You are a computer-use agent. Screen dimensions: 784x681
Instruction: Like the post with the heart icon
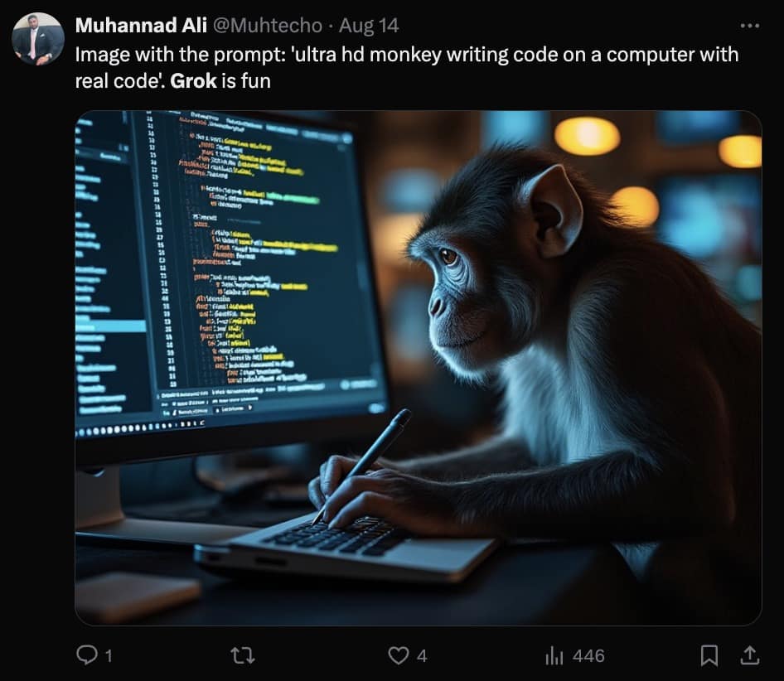point(399,655)
